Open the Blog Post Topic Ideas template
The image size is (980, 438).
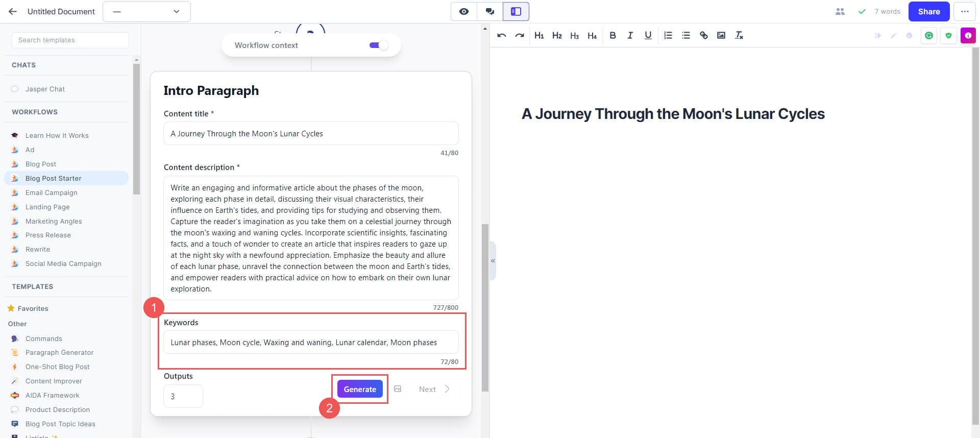pos(60,424)
